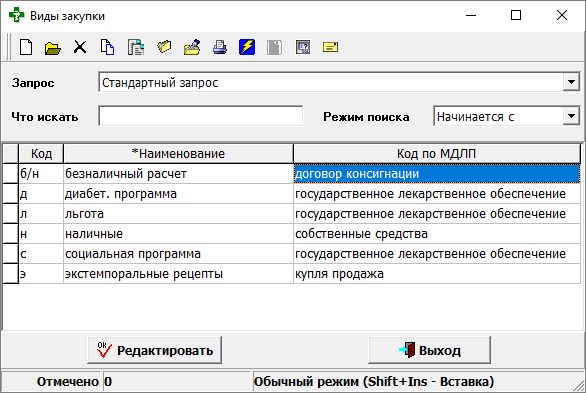Click the Редактировать button
The image size is (586, 393).
(x=154, y=350)
